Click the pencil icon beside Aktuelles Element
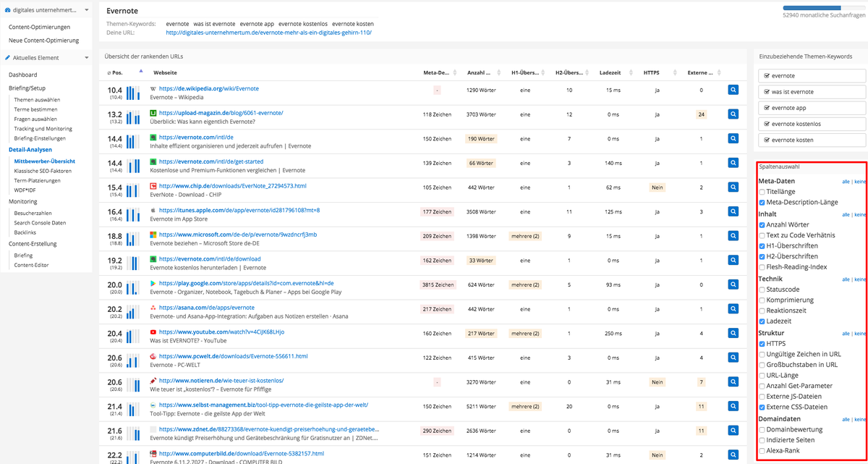Screen dimensions: 868x464 click(x=7, y=58)
